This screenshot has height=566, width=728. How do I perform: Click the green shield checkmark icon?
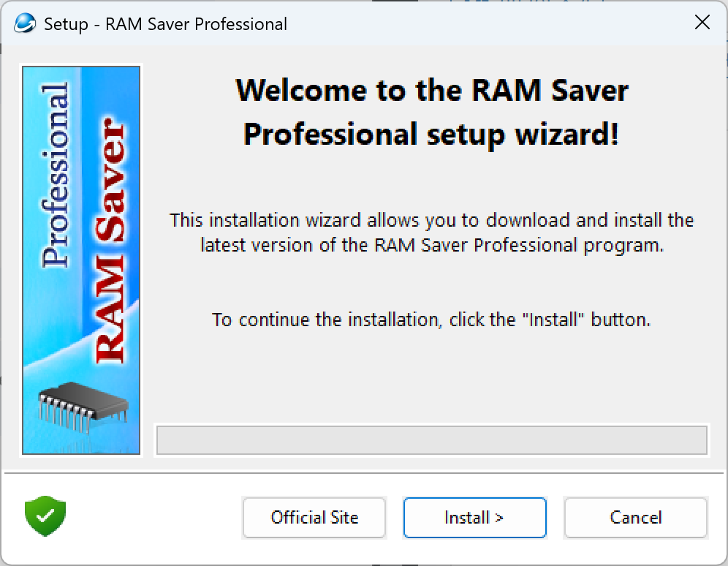[x=45, y=516]
